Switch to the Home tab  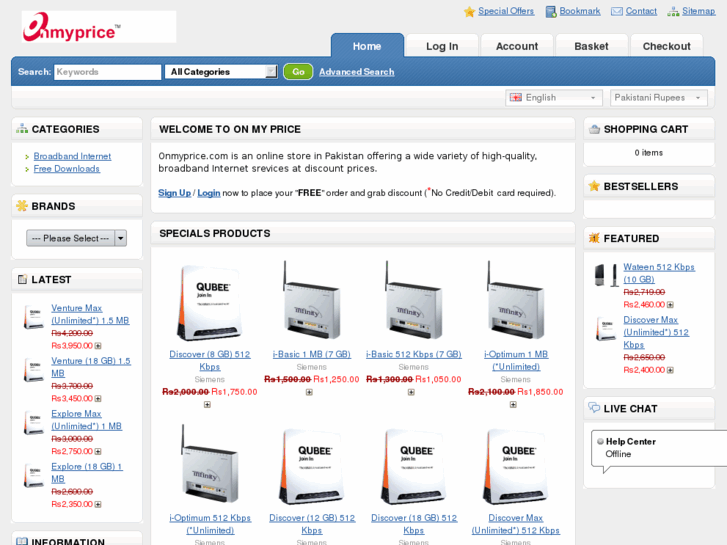pyautogui.click(x=367, y=46)
